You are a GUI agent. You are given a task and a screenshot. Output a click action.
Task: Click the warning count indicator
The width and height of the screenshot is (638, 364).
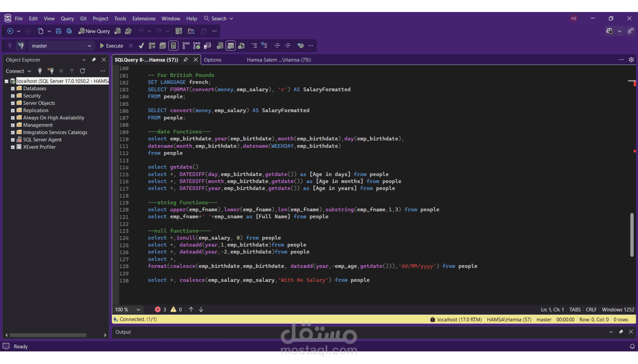176,310
